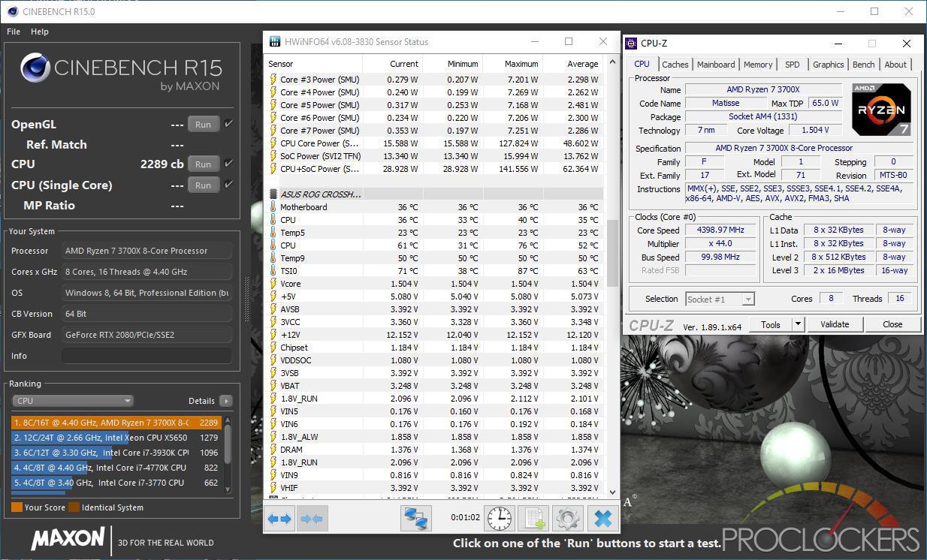The image size is (927, 560).
Task: Click the Validate button in CPU-Z
Action: click(835, 324)
